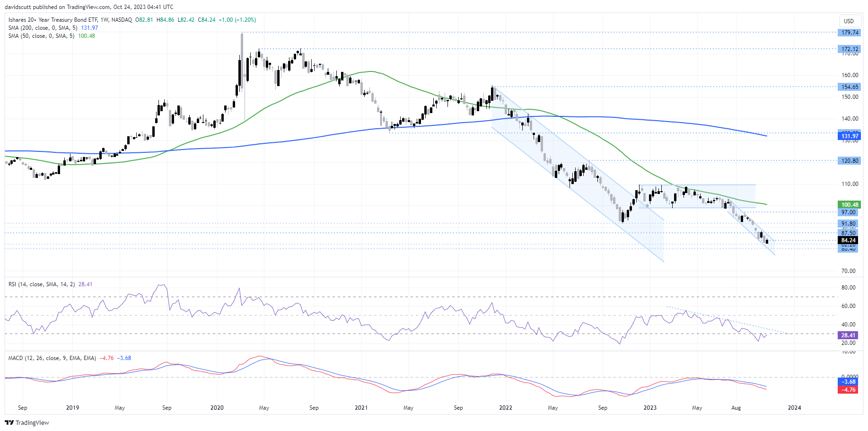Click the 2020 label on time axis
The width and height of the screenshot is (868, 431).
pos(217,407)
